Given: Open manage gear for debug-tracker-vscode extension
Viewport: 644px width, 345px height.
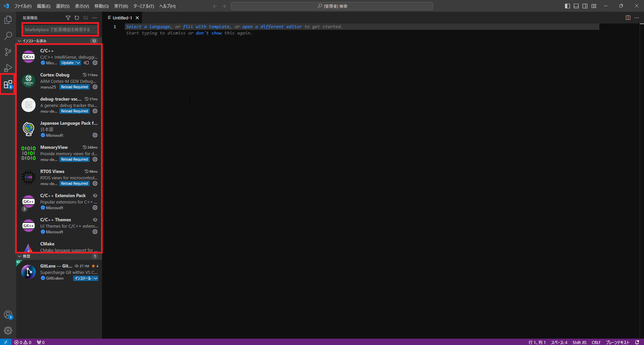Looking at the screenshot, I should (95, 111).
